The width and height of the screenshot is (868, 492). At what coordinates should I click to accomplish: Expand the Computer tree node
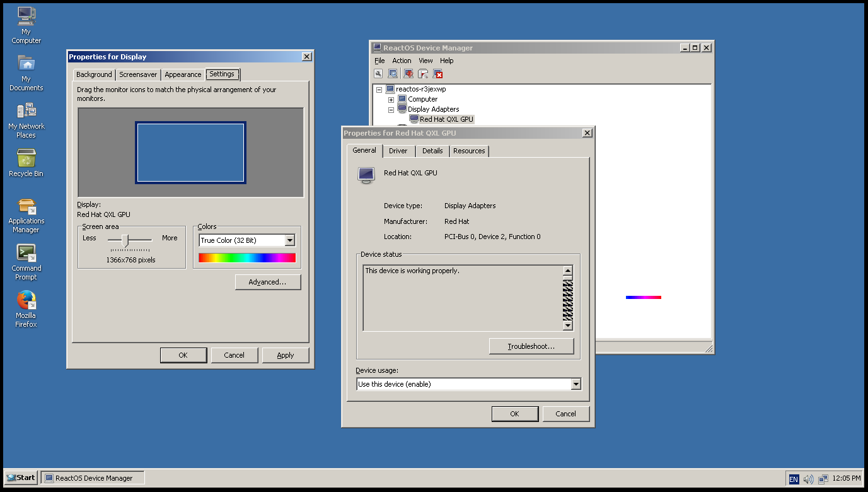click(391, 100)
